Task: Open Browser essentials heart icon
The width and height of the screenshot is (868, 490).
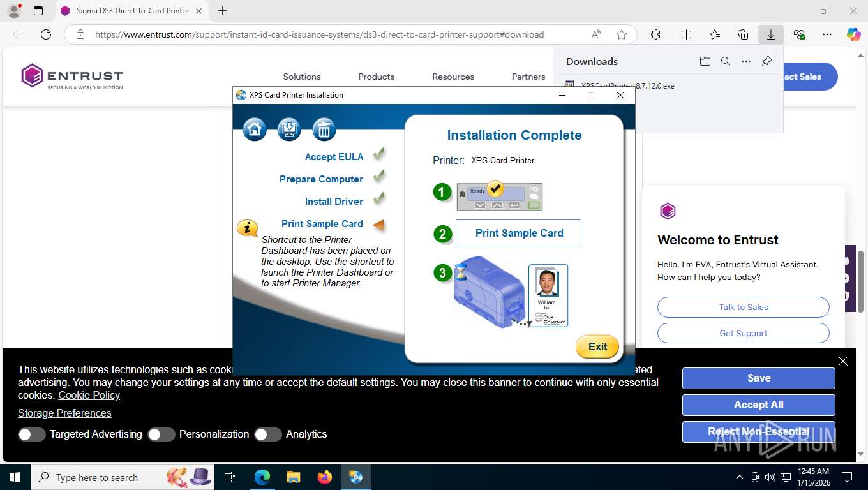Action: point(799,34)
